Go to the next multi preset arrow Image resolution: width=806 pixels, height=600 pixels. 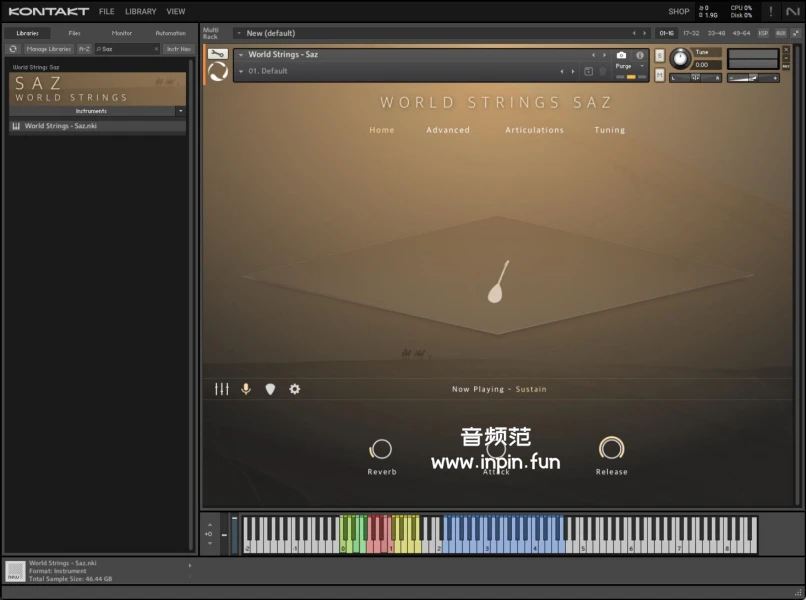[645, 33]
